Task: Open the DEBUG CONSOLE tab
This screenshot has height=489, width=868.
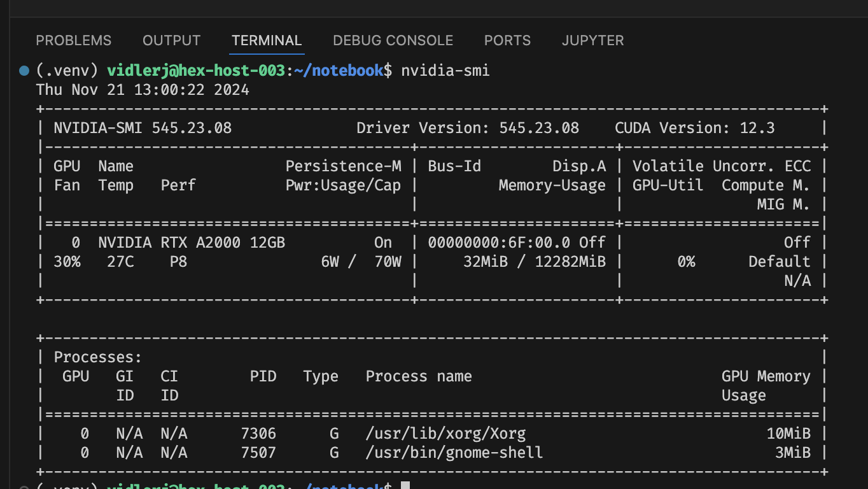Action: (393, 41)
